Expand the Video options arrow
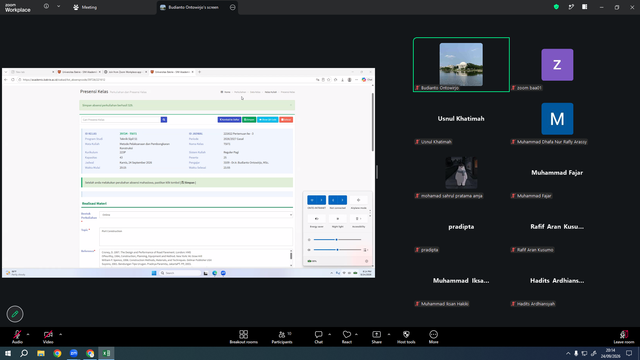This screenshot has height=360, width=640. [60, 334]
